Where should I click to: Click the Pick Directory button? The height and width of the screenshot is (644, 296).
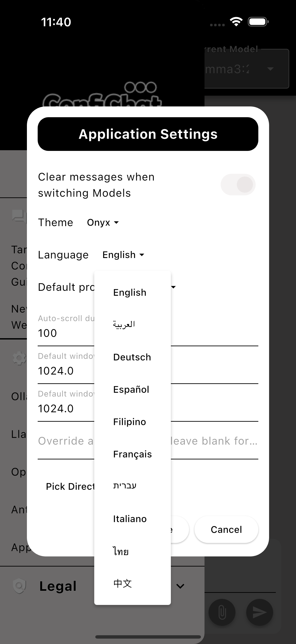tap(70, 486)
